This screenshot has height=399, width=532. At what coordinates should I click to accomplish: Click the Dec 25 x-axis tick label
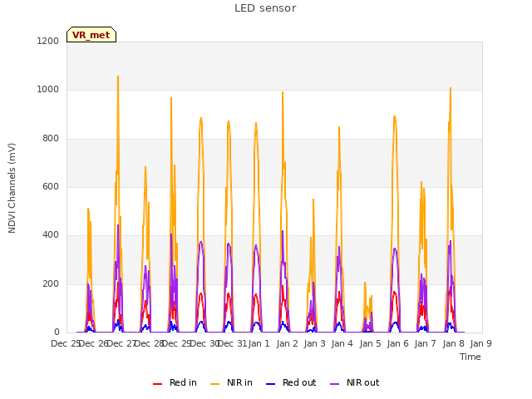65,343
